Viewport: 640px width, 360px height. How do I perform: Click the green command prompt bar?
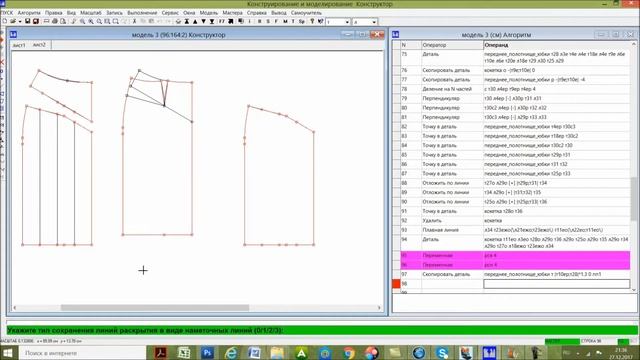(322, 330)
